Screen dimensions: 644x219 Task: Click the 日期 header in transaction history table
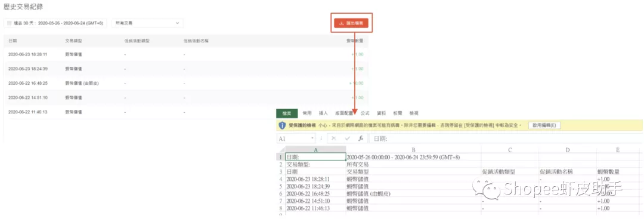click(x=13, y=41)
